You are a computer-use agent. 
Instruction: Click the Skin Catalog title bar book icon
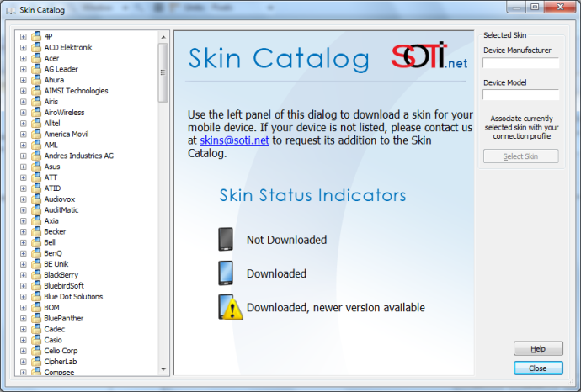coord(11,10)
